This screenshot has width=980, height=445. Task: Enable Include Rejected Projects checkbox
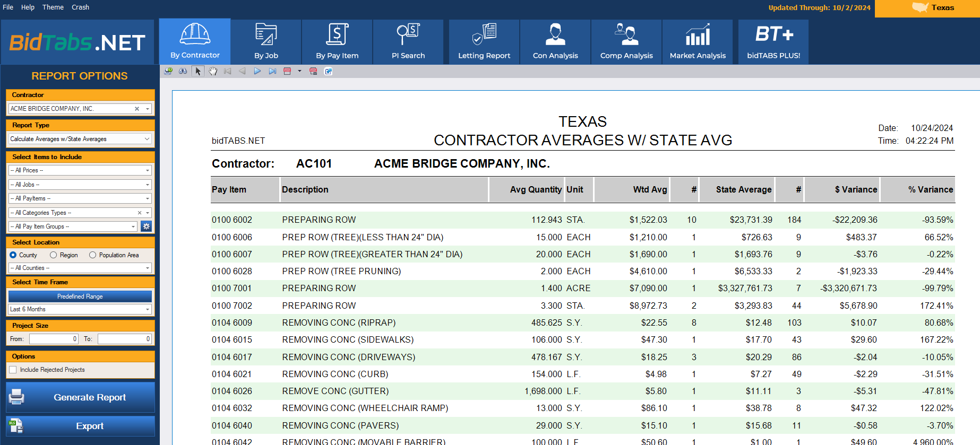[13, 370]
